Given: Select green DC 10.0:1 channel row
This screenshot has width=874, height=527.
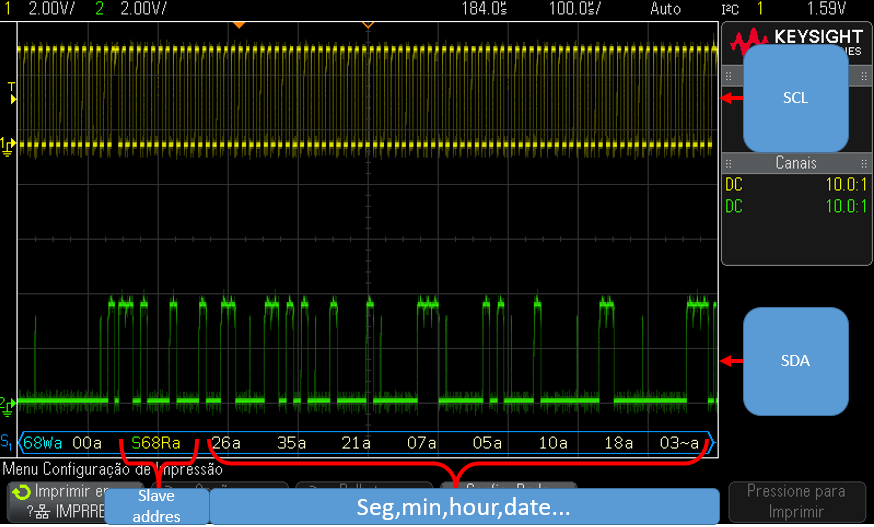Looking at the screenshot, I should 796,206.
